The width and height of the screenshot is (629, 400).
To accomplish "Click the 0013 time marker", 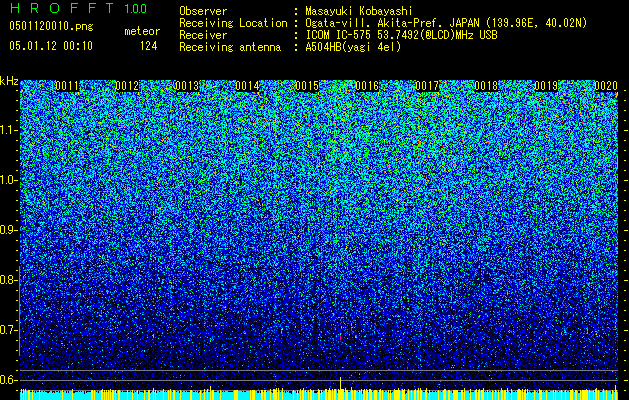I will click(x=187, y=86).
